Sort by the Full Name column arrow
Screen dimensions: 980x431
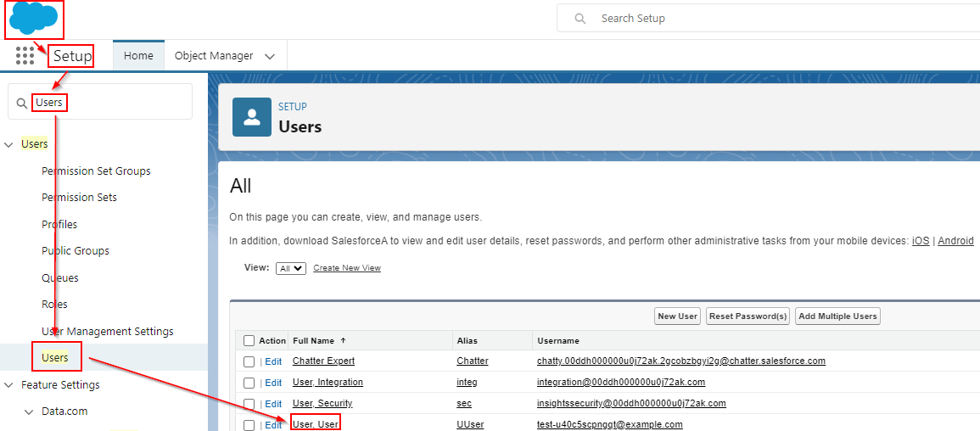tap(343, 340)
